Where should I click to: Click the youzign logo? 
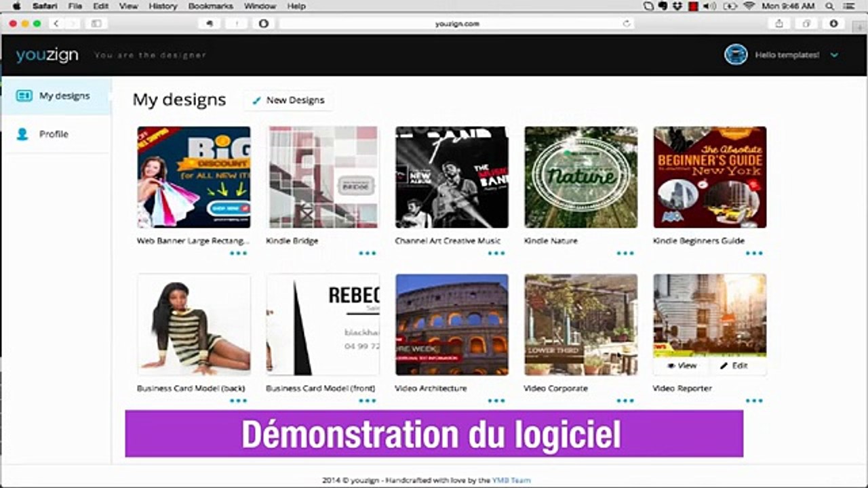pyautogui.click(x=47, y=56)
